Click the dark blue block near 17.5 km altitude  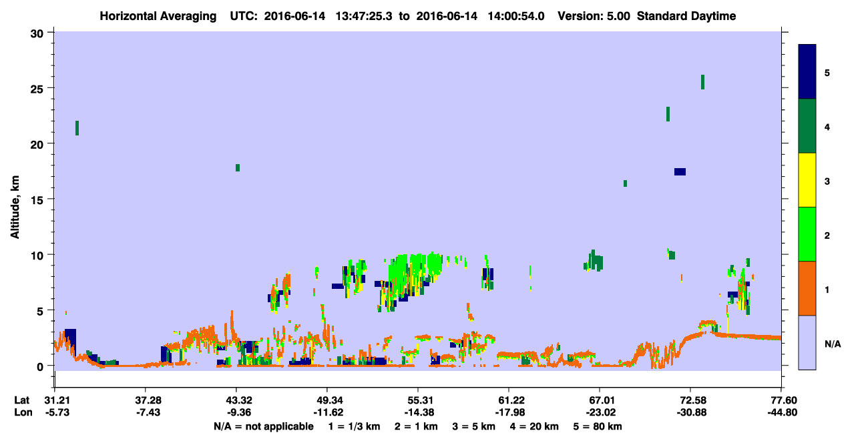680,171
